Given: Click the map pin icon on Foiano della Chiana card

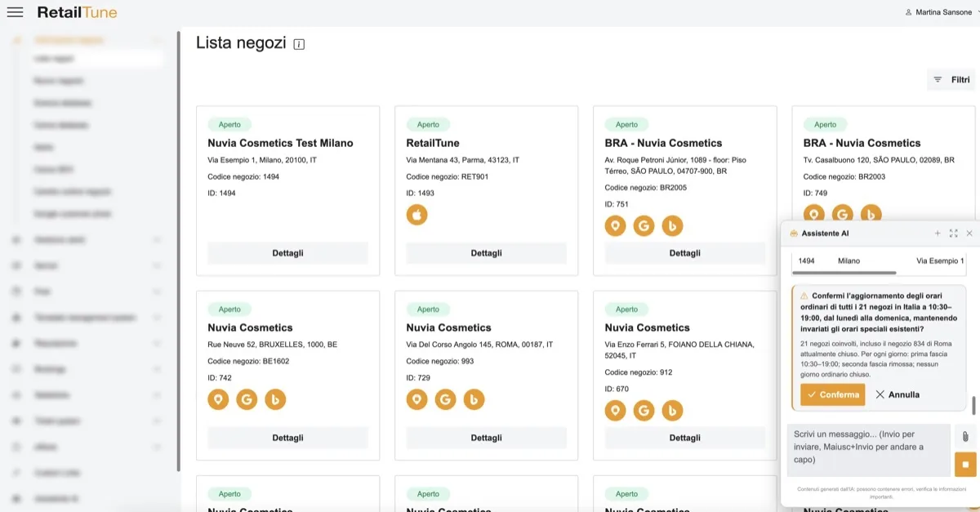Looking at the screenshot, I should pos(615,411).
